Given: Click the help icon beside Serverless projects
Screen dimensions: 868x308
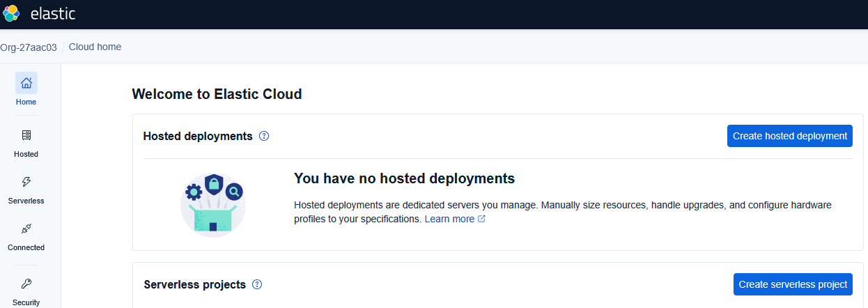Looking at the screenshot, I should (257, 284).
